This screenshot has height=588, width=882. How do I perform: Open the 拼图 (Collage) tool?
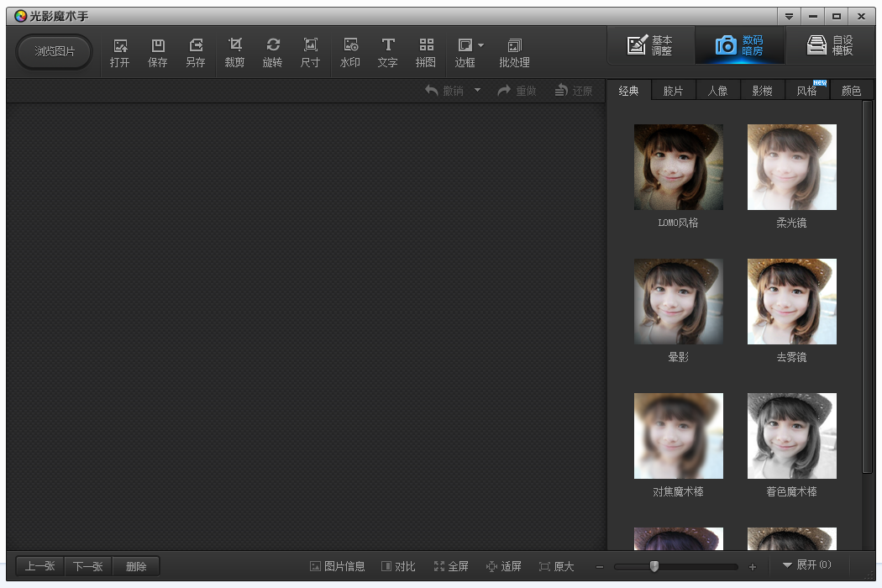[426, 52]
